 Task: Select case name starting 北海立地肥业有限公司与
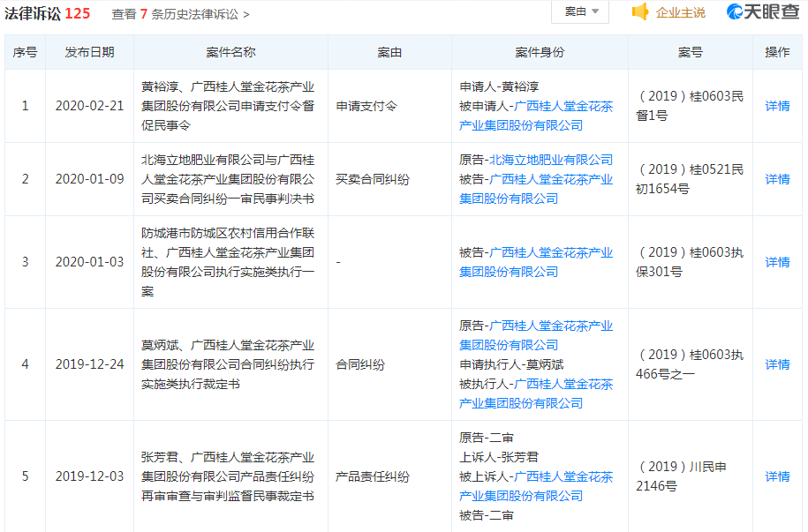tap(228, 179)
